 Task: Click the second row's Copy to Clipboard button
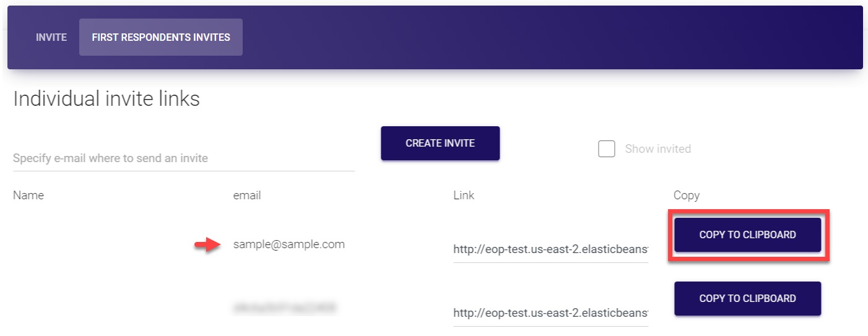747,298
